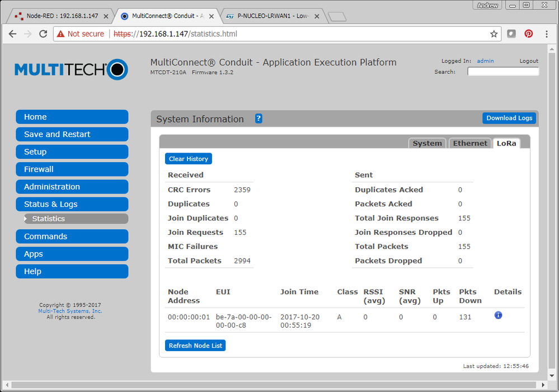
Task: Click the join time 2017-10-20 00:55:19
Action: 300,321
